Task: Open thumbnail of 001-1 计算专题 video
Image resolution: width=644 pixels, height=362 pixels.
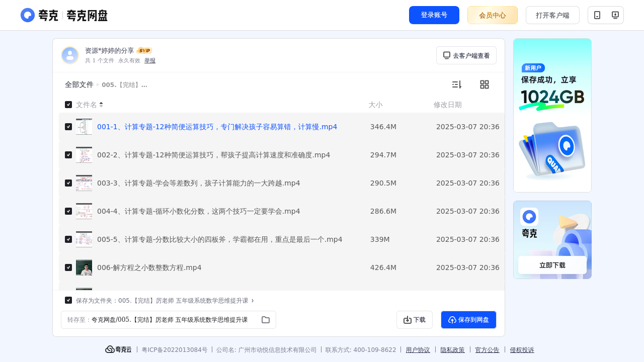Action: pyautogui.click(x=84, y=127)
